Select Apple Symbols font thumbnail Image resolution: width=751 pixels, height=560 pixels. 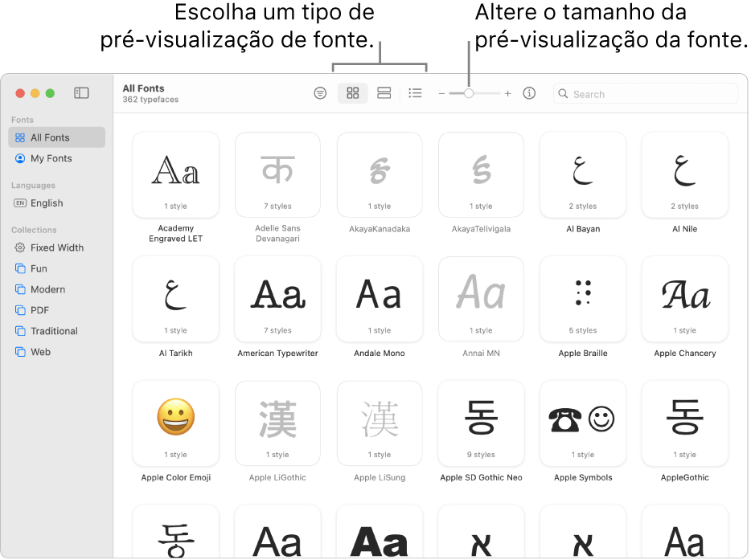pyautogui.click(x=583, y=423)
